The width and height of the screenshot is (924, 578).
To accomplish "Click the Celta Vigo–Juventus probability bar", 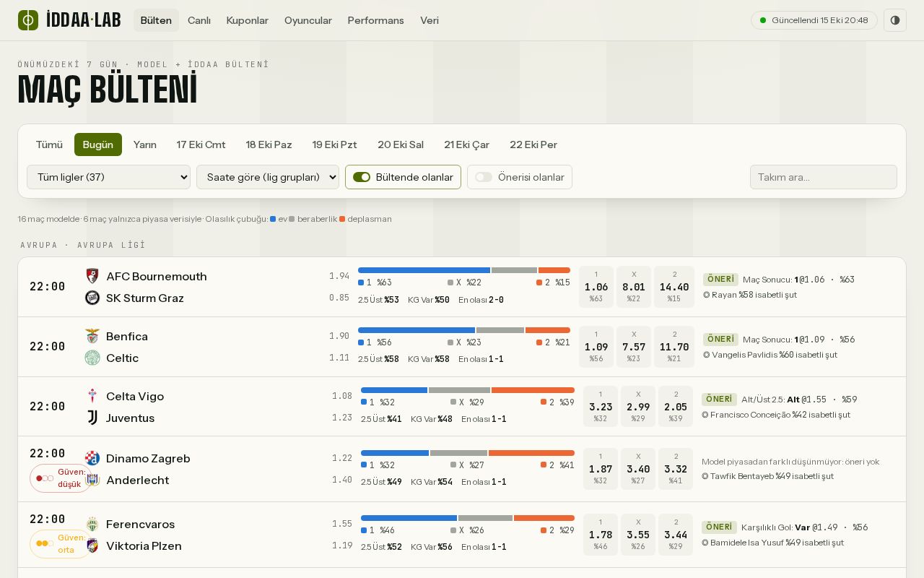I will click(468, 390).
